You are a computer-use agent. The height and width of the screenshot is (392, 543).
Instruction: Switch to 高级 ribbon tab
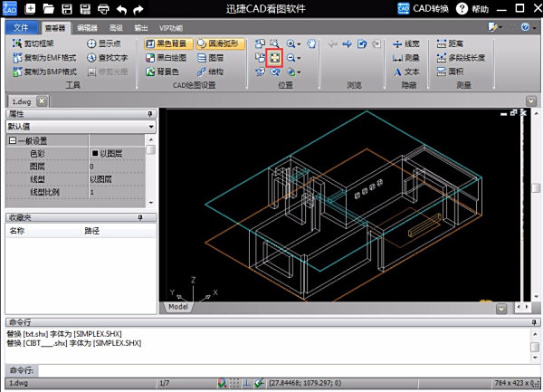click(117, 28)
